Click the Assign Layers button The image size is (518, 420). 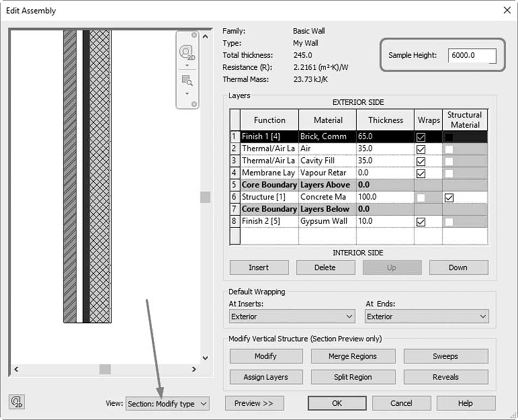266,377
